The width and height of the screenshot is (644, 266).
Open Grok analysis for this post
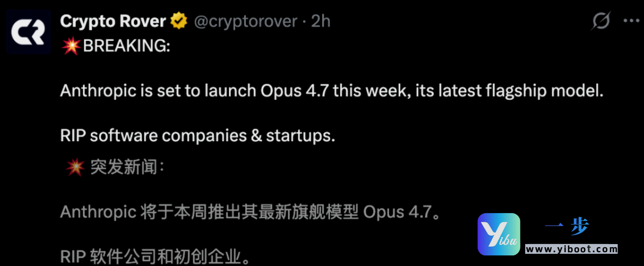pyautogui.click(x=600, y=20)
